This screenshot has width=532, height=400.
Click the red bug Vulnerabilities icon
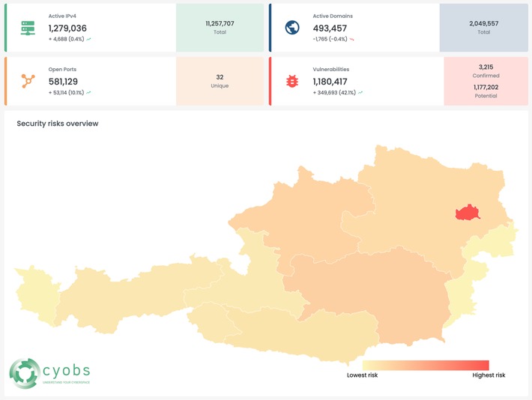[292, 81]
